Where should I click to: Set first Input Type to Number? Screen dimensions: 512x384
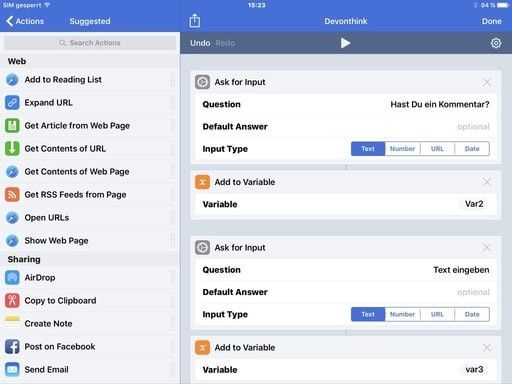(402, 149)
